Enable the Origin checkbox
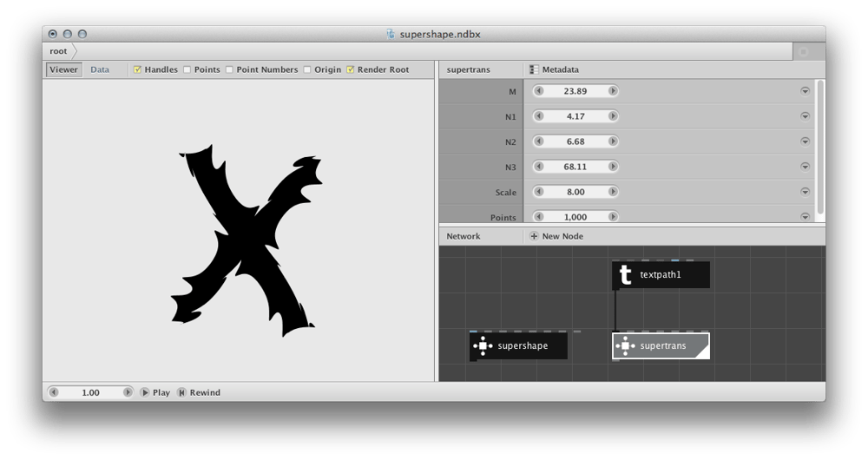This screenshot has height=460, width=868. (307, 69)
